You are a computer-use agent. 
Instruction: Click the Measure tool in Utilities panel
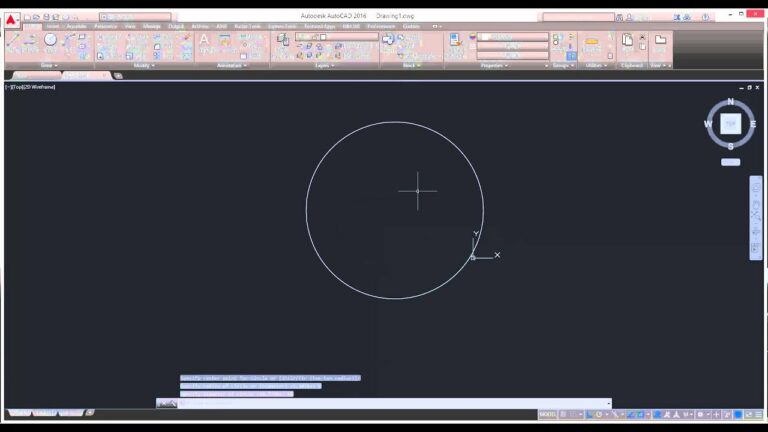point(592,44)
